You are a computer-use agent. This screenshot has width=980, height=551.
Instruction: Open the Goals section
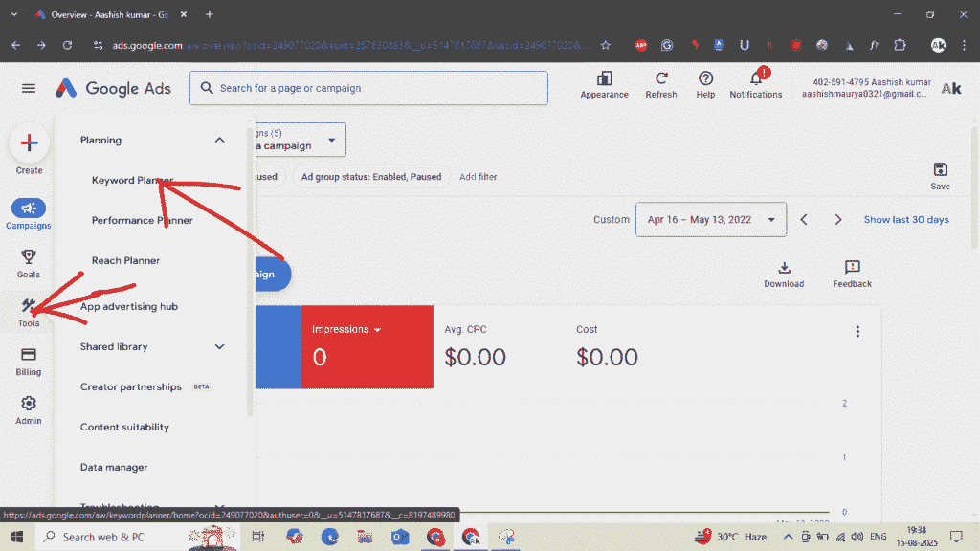29,264
